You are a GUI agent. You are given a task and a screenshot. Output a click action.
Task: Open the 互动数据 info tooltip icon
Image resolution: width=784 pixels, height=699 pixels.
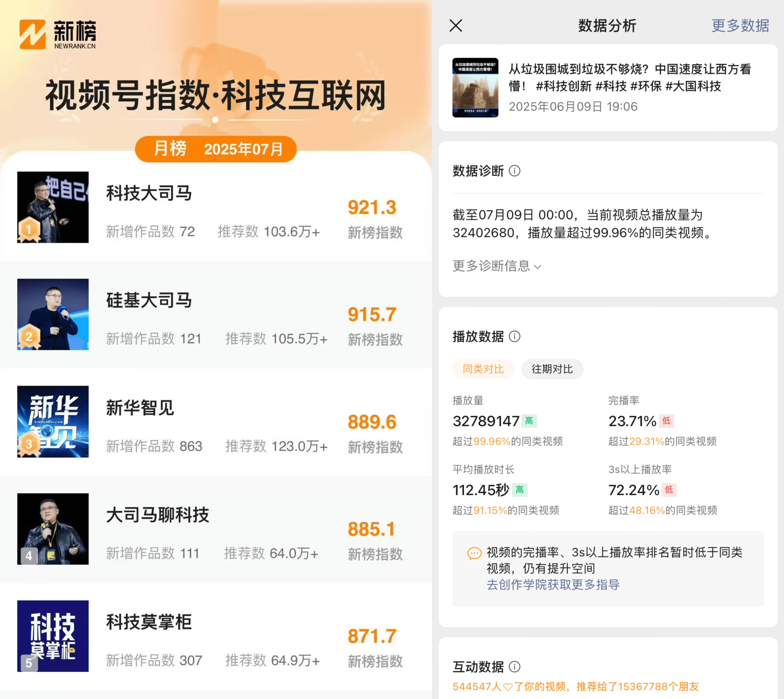tap(515, 667)
